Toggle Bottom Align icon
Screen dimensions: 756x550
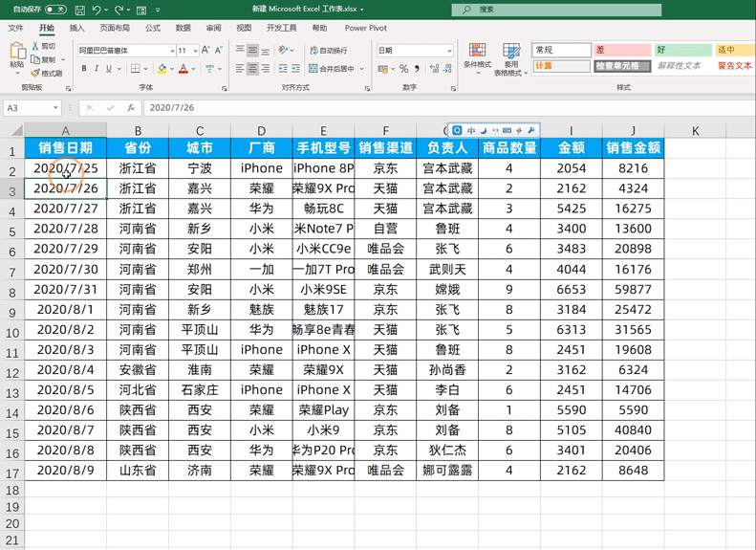click(265, 50)
